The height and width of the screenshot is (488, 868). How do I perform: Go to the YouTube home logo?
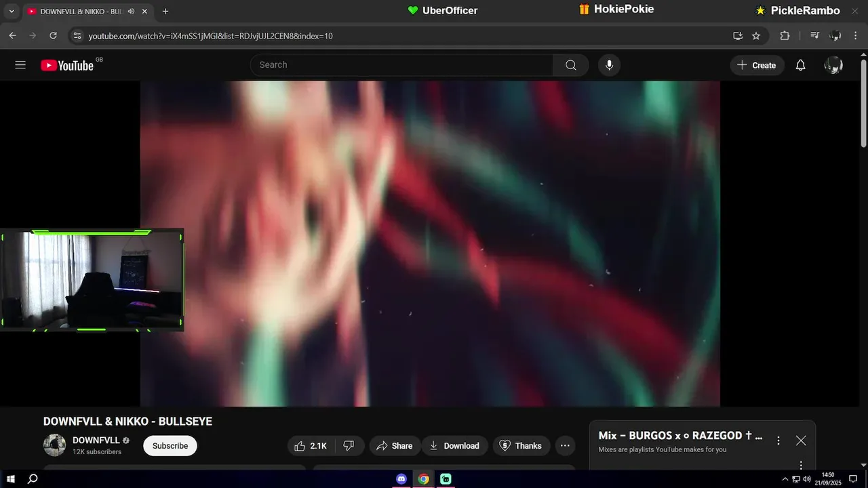(66, 65)
